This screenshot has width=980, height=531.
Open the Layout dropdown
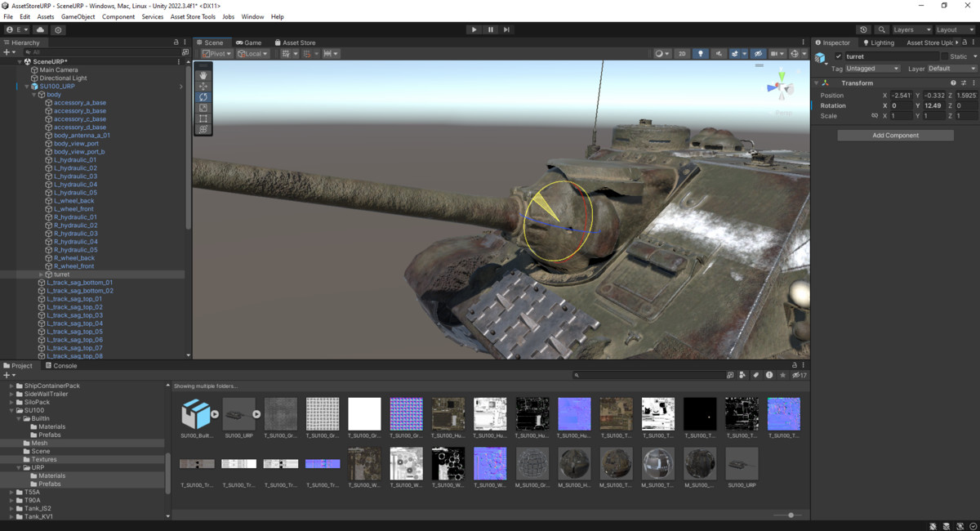(955, 29)
